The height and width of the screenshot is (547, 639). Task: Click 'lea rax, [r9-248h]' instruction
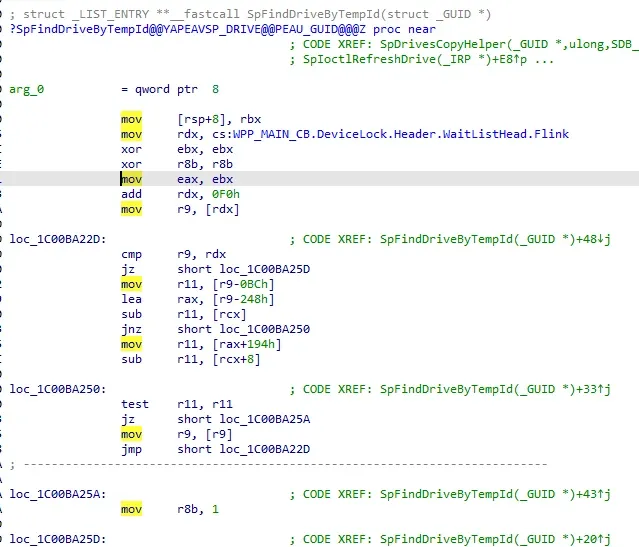click(x=198, y=300)
